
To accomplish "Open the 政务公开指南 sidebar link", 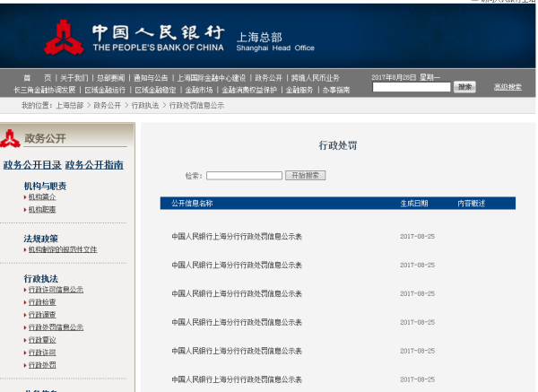I will (94, 165).
